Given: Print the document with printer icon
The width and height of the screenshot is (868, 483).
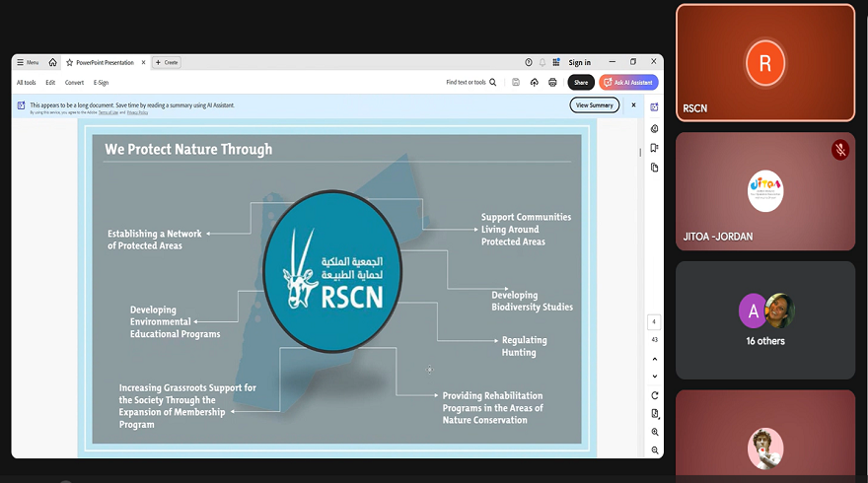Looking at the screenshot, I should click(552, 83).
